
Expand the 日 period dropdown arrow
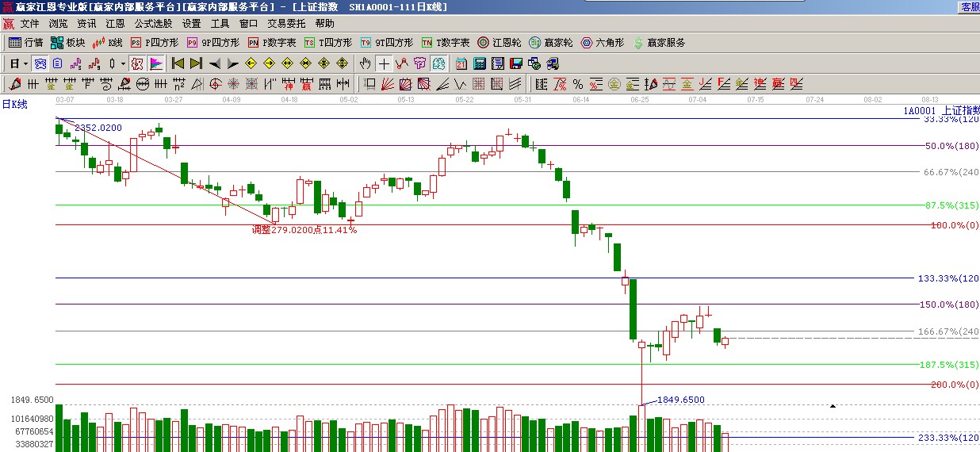26,63
